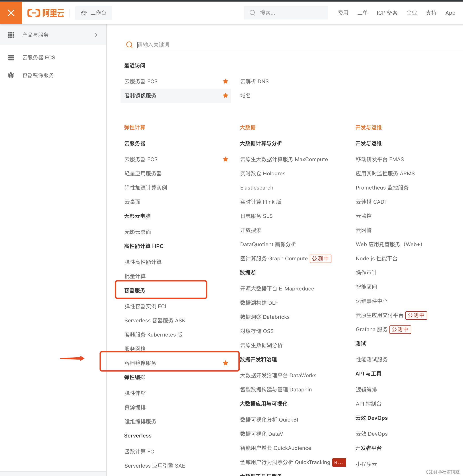Open Prometheus 监控服务
The height and width of the screenshot is (476, 463).
coord(382,188)
